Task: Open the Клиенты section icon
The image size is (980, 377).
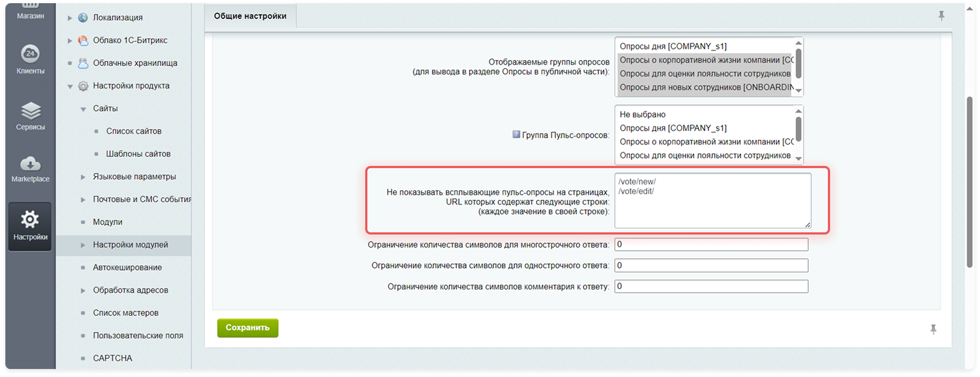Action: [30, 54]
